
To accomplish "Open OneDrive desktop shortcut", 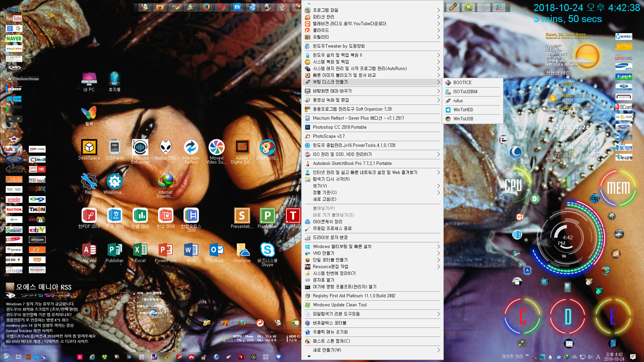I will pyautogui.click(x=242, y=252).
